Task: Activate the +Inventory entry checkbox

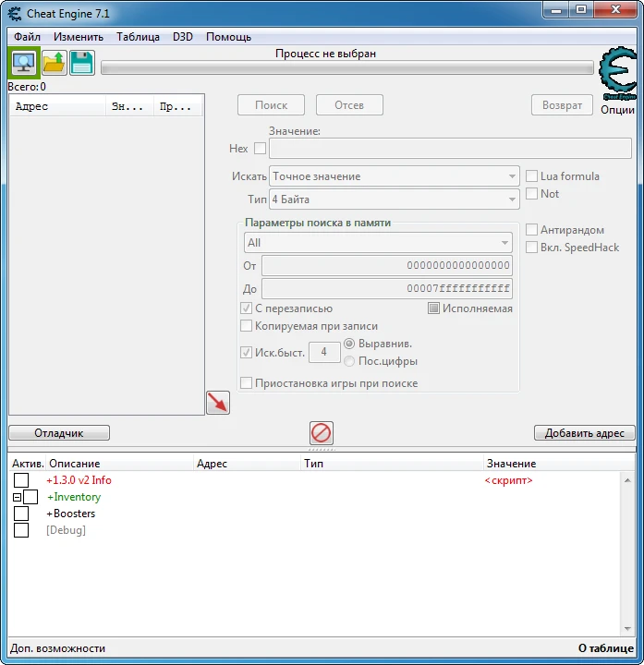Action: click(x=30, y=497)
